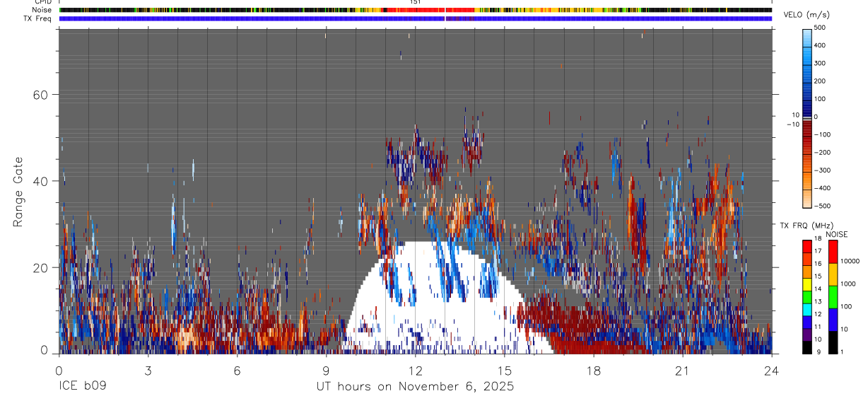Click the 10000 tick on noise scale
868x401 pixels.
(850, 261)
